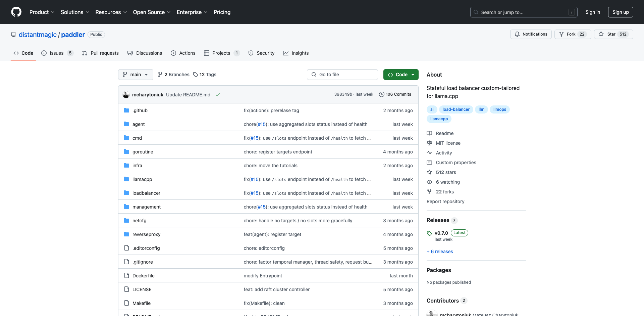The width and height of the screenshot is (644, 316).
Task: Open the .editorconfig file
Action: [x=146, y=248]
